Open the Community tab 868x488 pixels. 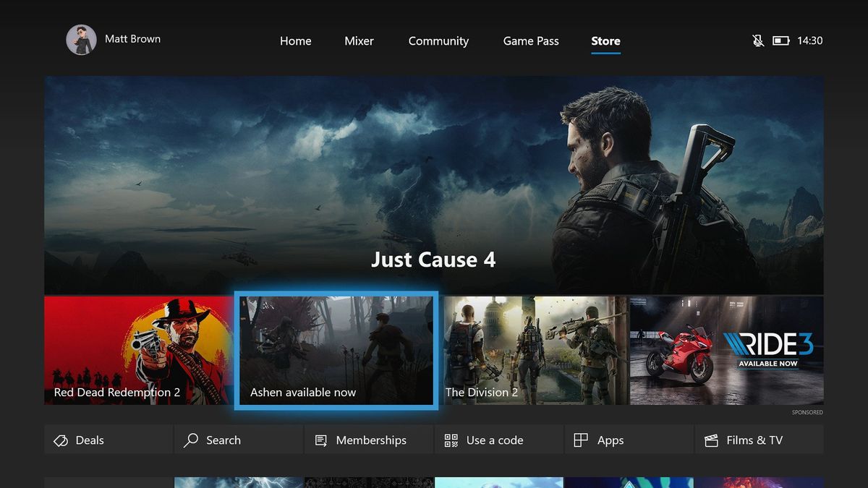coord(438,41)
